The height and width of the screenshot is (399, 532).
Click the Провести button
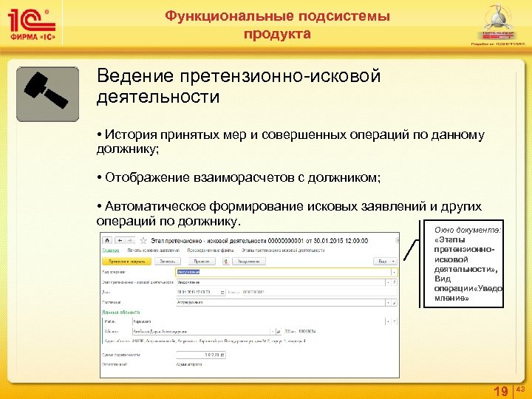(202, 262)
